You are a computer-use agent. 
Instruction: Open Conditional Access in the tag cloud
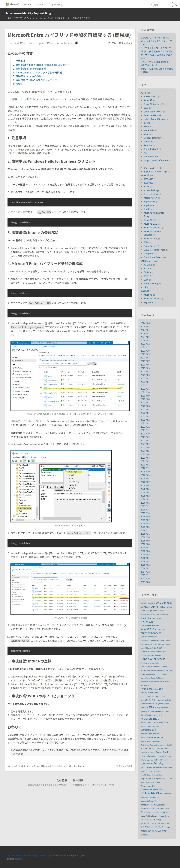153,659
